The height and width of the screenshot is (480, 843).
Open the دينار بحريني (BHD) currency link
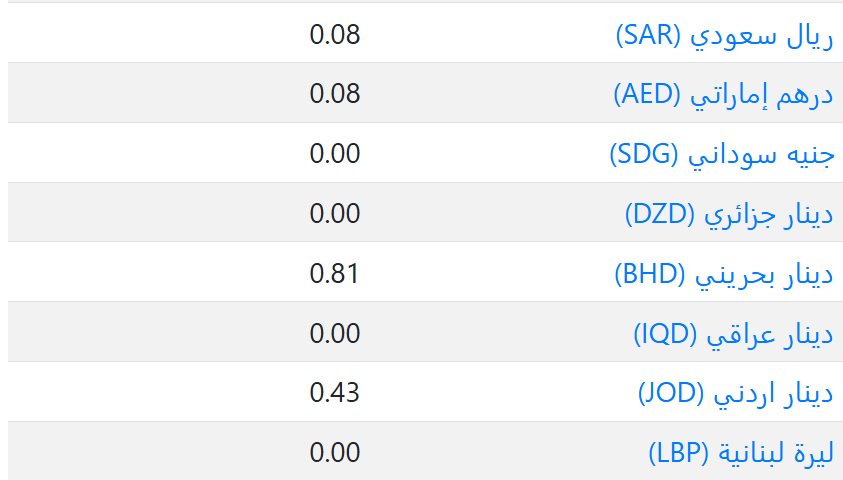724,274
